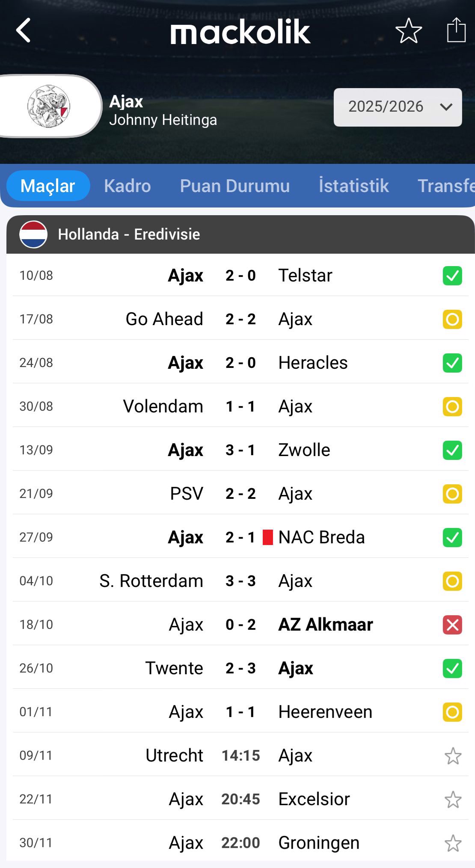Screen dimensions: 475x868
Task: Tap the share icon in header
Action: pos(456,30)
